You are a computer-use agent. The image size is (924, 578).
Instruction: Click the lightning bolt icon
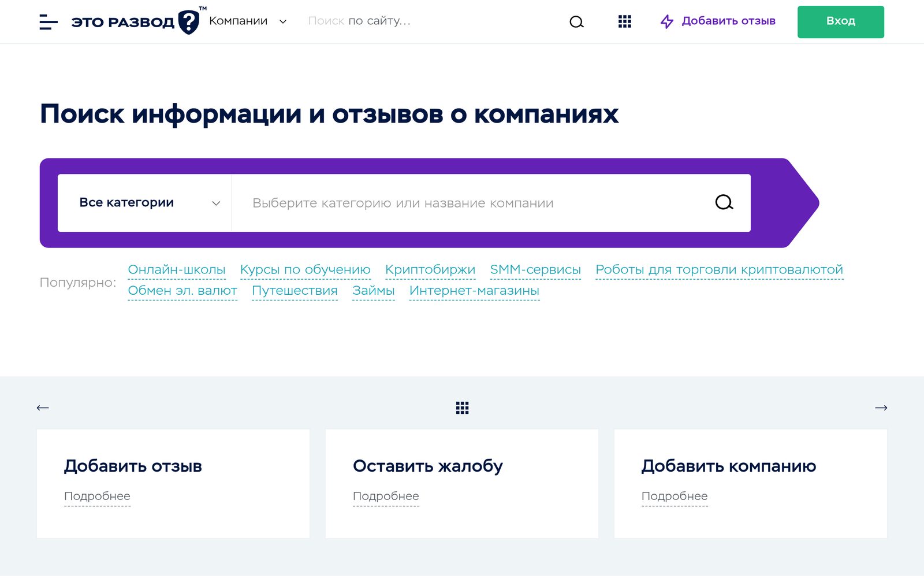click(667, 21)
